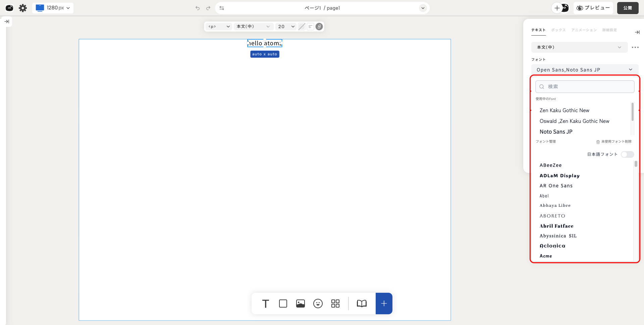Open settings gear icon
This screenshot has height=325, width=644.
point(23,8)
